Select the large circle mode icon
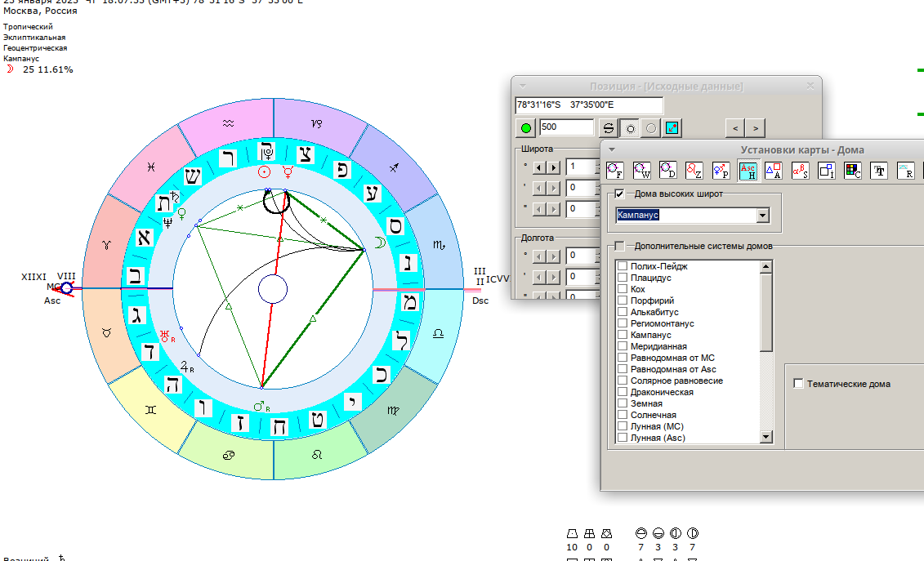 click(x=651, y=128)
